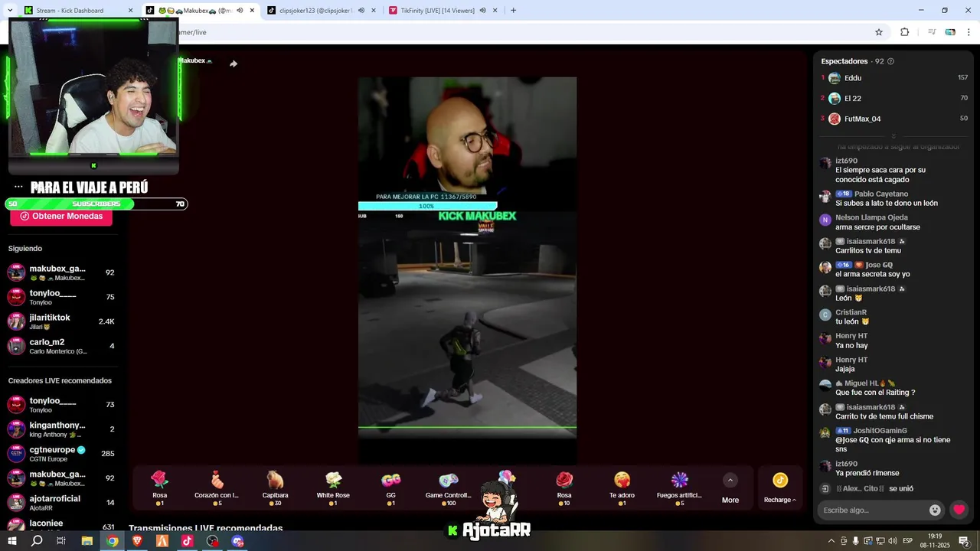Open laconiee recommended live creator
The height and width of the screenshot is (551, 980).
point(61,525)
